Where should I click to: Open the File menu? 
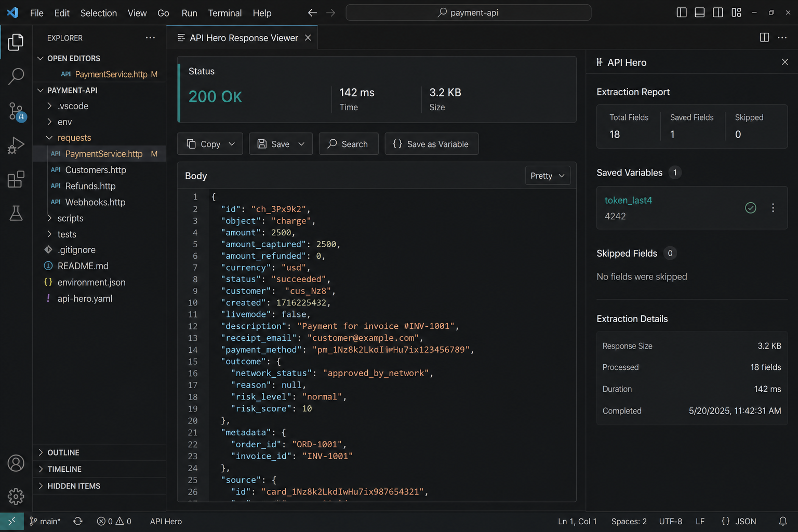click(x=37, y=13)
